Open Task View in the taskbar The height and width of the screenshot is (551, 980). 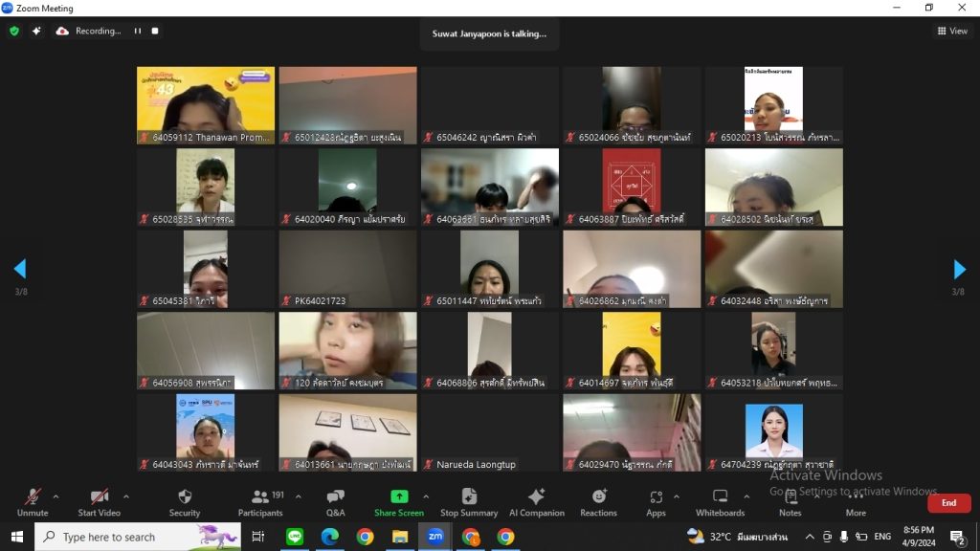coord(258,537)
